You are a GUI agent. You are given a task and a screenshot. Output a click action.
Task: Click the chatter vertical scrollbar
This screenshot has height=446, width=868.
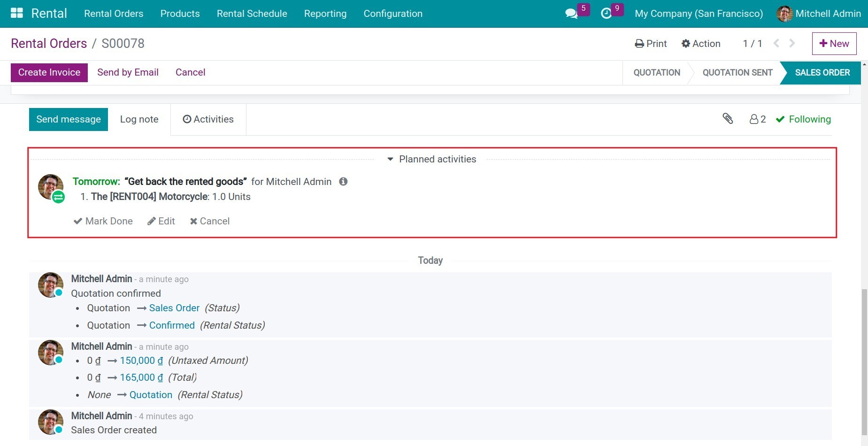tap(864, 361)
